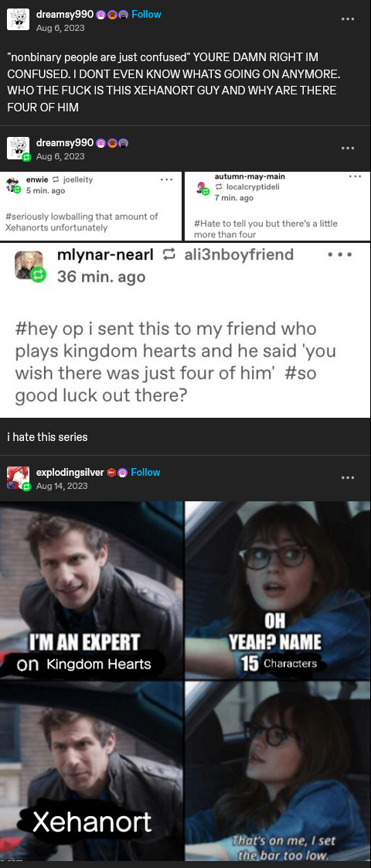Open dreamsy990's avatar on the top post
The height and width of the screenshot is (868, 371).
[19, 19]
